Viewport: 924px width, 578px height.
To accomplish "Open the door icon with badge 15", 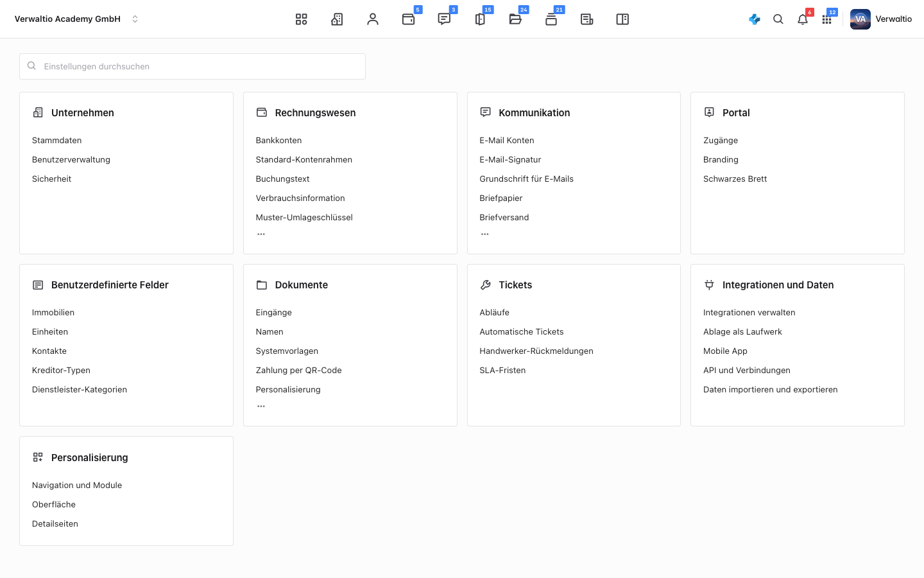I will (480, 19).
